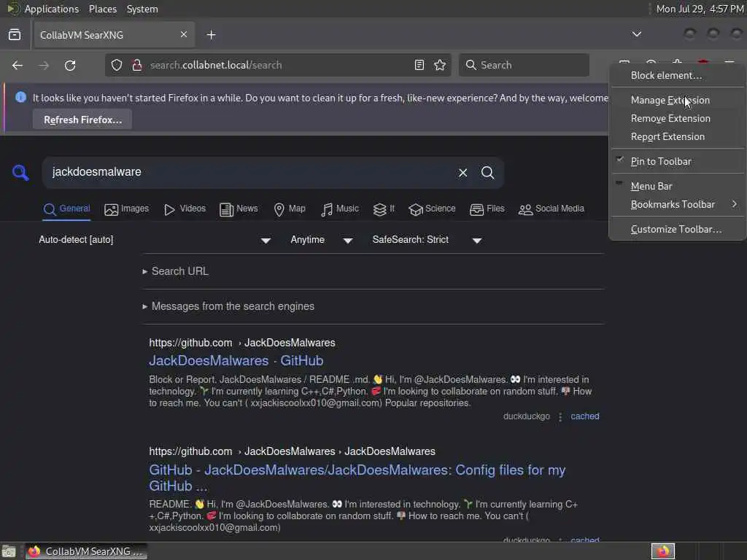Open the list all tabs chevron
Viewport: 747px width, 560px height.
tap(636, 34)
